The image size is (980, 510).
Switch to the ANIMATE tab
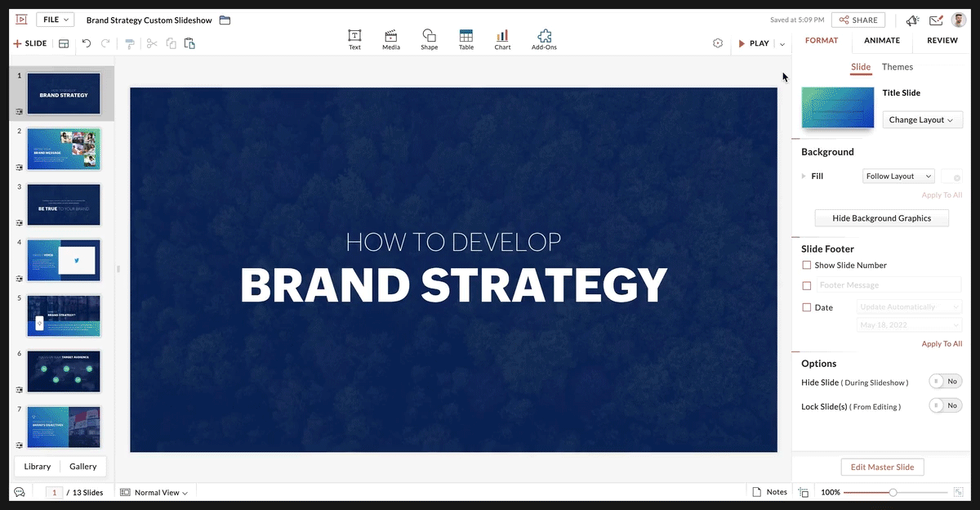pos(882,41)
